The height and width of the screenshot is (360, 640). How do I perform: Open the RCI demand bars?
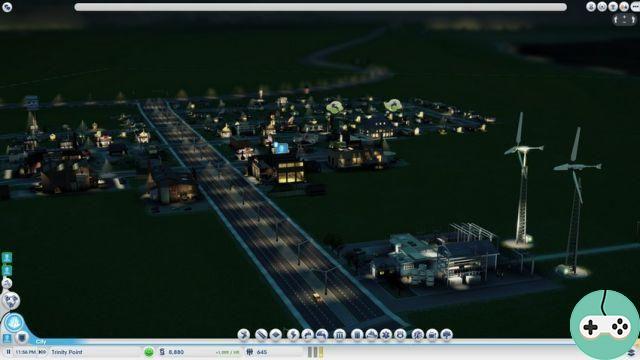point(316,352)
